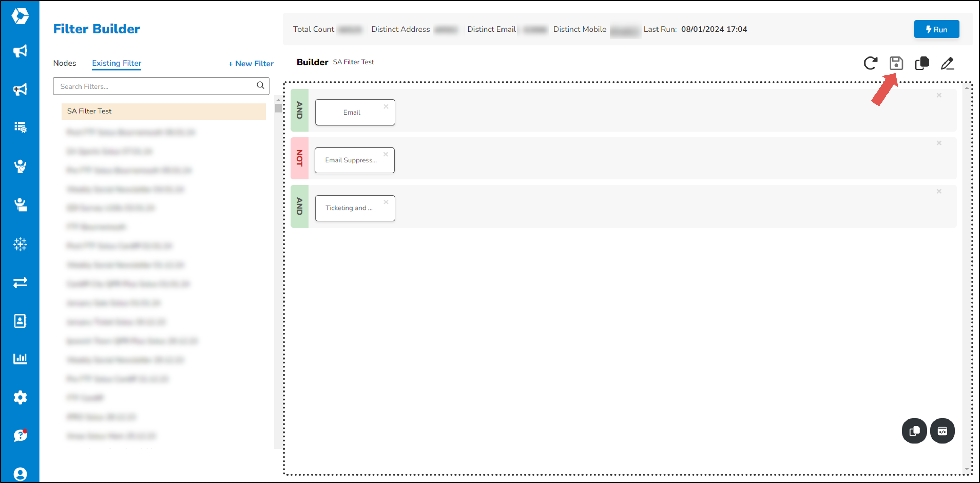Create a new filter with + New Filter
Viewport: 980px width, 483px height.
251,64
